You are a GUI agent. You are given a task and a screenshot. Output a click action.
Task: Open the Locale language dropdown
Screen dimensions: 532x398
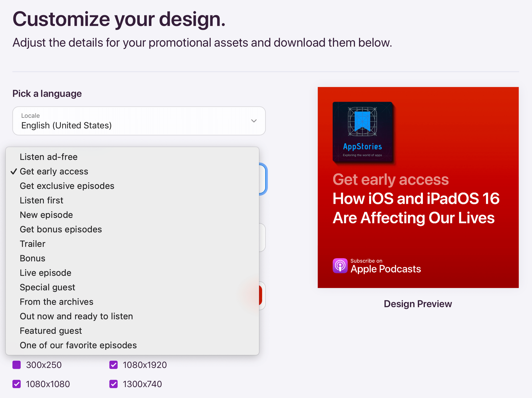pos(139,121)
